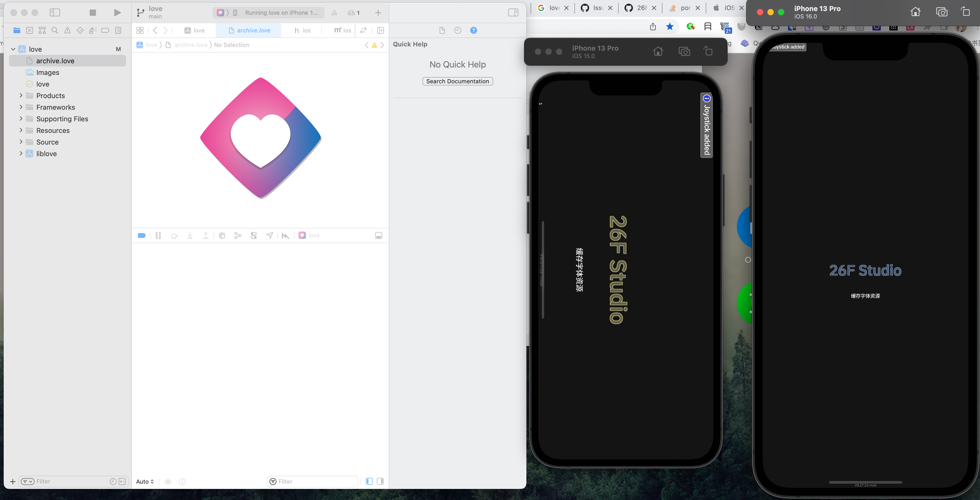The height and width of the screenshot is (500, 980).
Task: Open the Quick Help inspector question mark
Action: [x=473, y=30]
